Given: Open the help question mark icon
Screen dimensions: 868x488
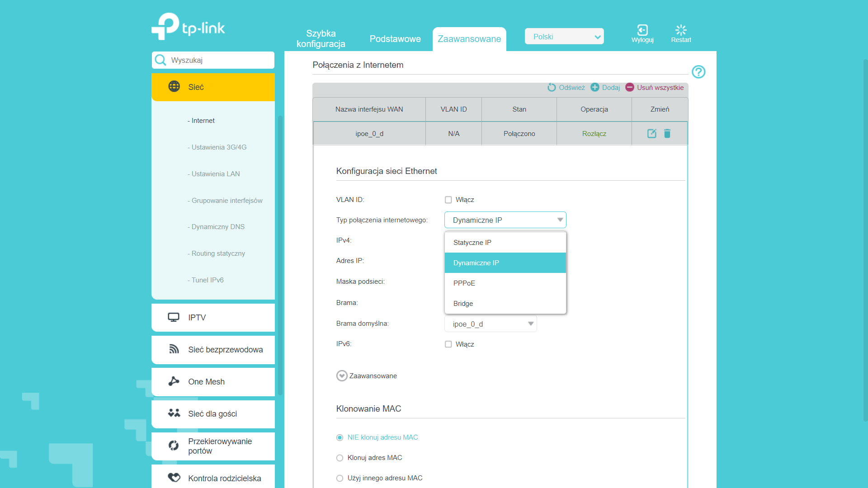Looking at the screenshot, I should [x=698, y=72].
